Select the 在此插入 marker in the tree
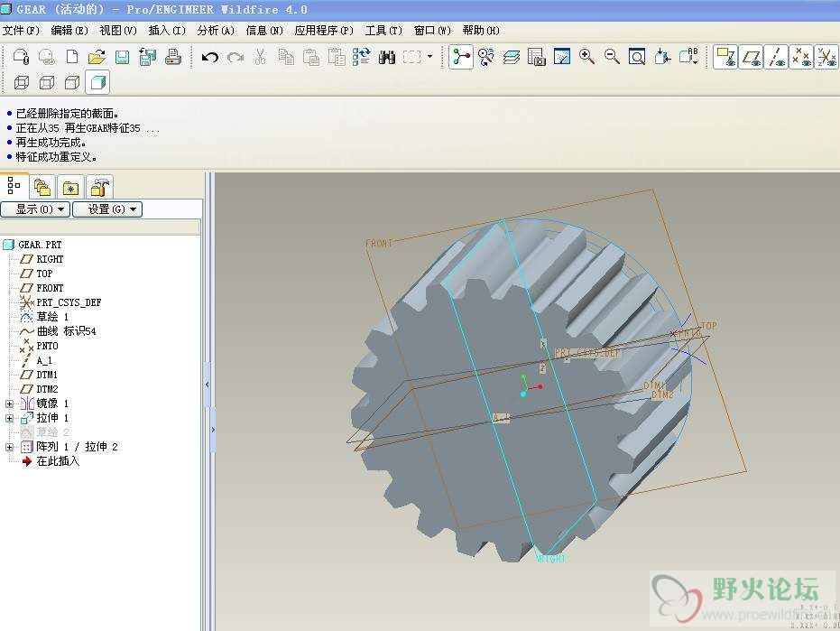The width and height of the screenshot is (840, 631). 58,461
